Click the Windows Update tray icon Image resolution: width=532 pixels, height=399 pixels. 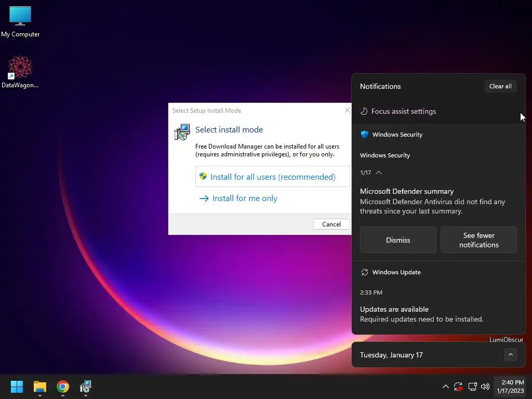[458, 387]
